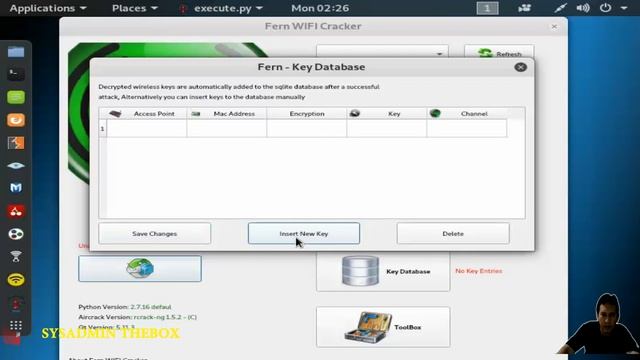
Task: Click the Refresh button in Fern main window
Action: [499, 53]
